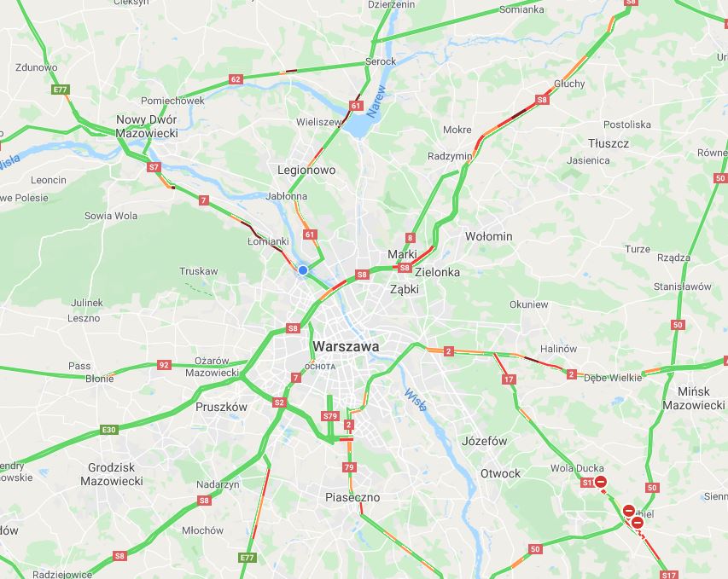Select the route 17 road shield
728x579 pixels.
(509, 379)
